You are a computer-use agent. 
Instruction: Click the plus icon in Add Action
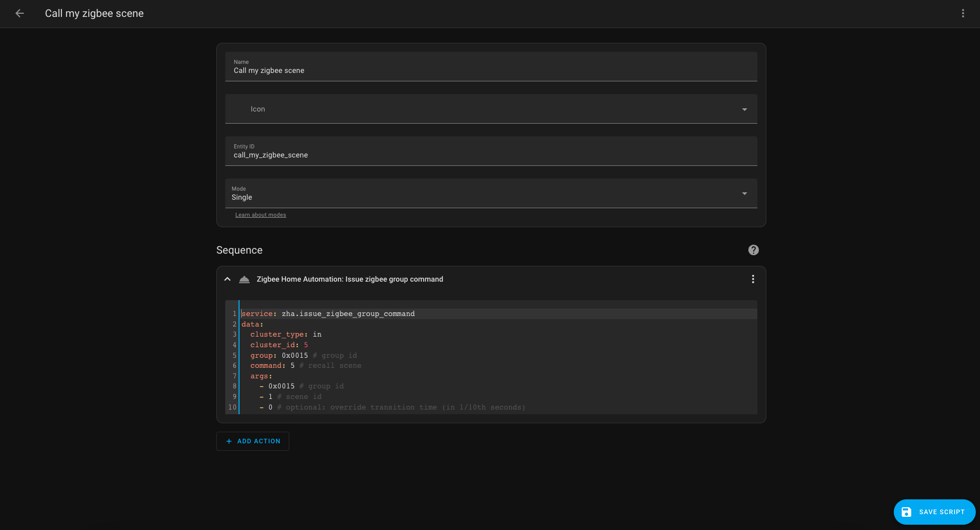[228, 441]
